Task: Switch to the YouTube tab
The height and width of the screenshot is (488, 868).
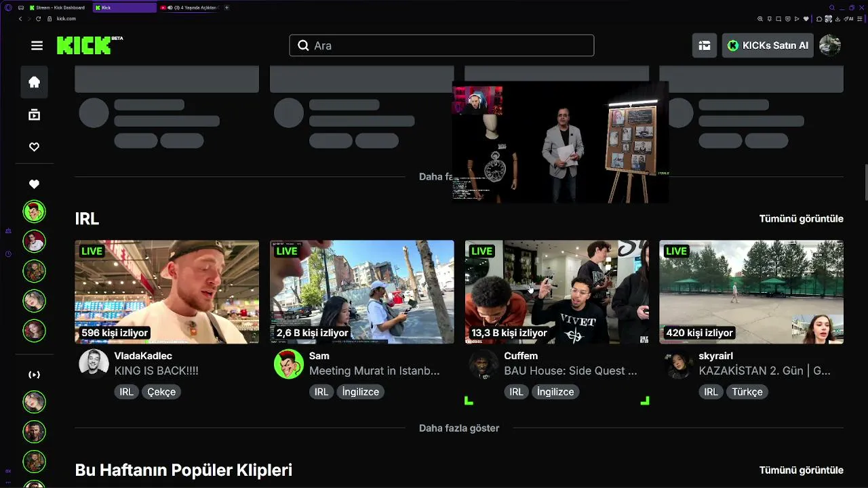Action: coord(189,7)
